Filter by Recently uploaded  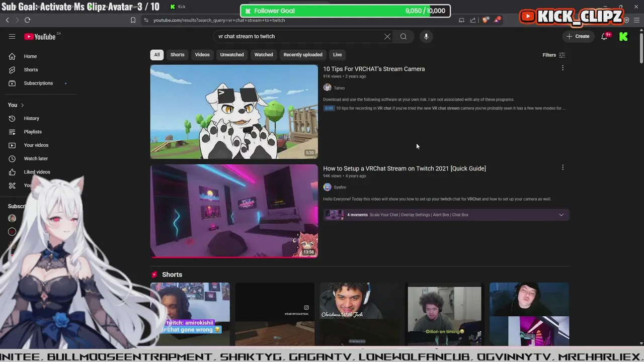[x=303, y=55]
